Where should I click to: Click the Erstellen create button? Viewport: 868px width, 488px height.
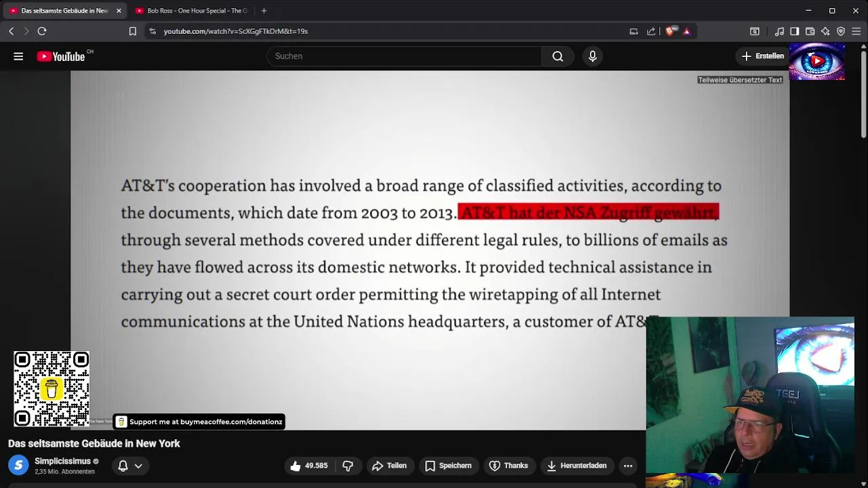[763, 56]
